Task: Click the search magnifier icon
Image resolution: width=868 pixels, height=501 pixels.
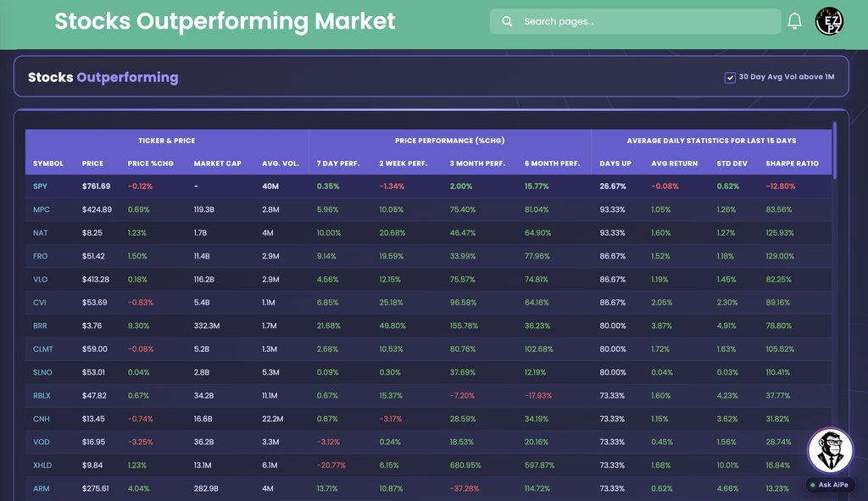Action: click(x=507, y=21)
